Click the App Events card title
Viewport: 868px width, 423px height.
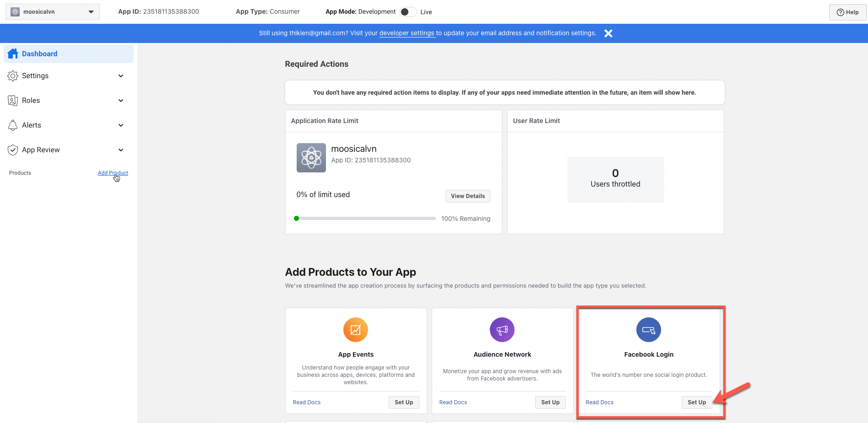pyautogui.click(x=356, y=354)
